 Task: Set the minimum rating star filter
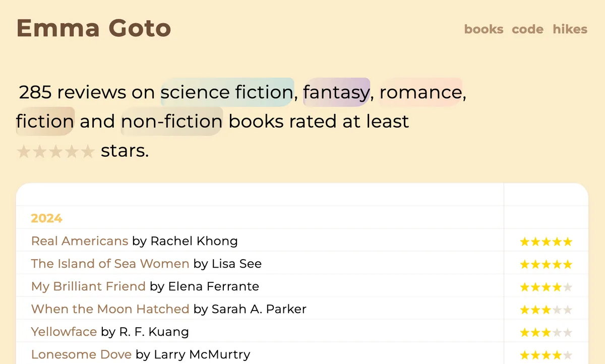tap(55, 151)
